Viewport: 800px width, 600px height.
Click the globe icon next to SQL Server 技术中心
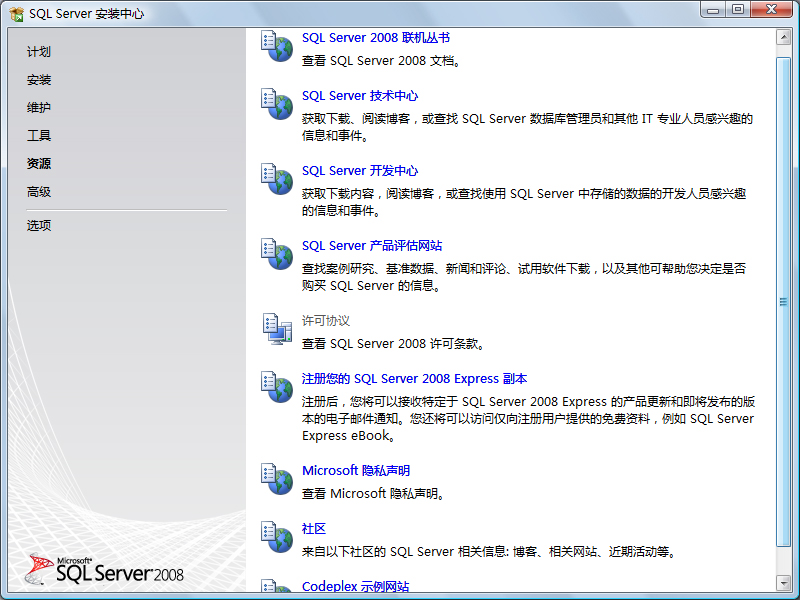[x=277, y=104]
